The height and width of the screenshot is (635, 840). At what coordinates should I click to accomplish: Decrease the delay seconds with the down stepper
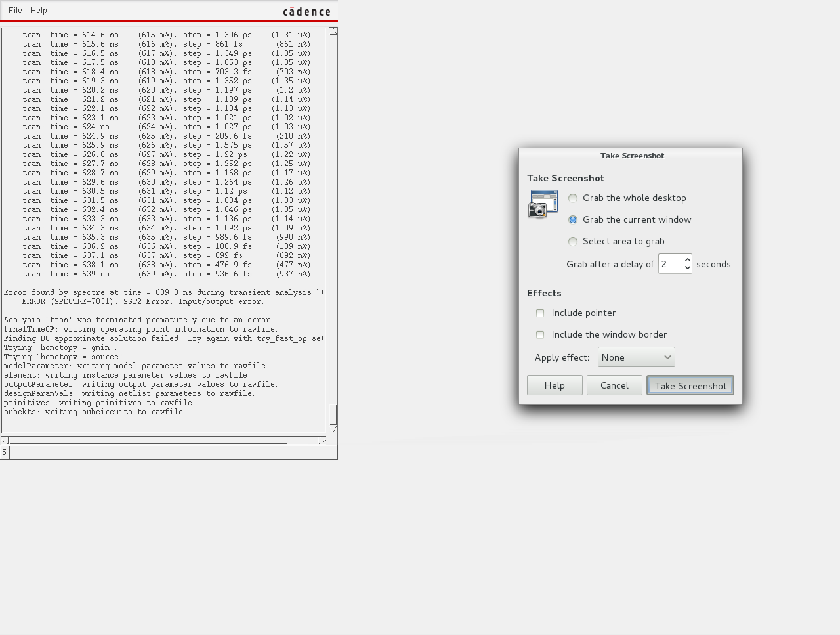pyautogui.click(x=687, y=267)
